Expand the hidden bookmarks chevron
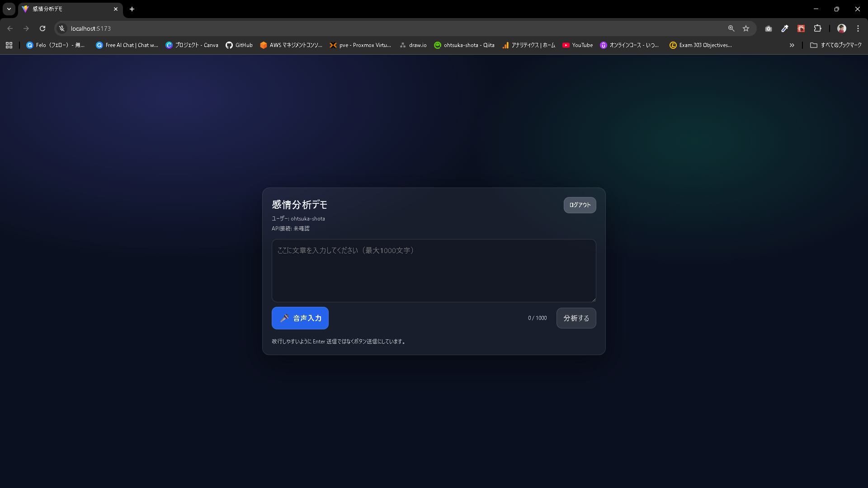The height and width of the screenshot is (488, 868). (792, 45)
